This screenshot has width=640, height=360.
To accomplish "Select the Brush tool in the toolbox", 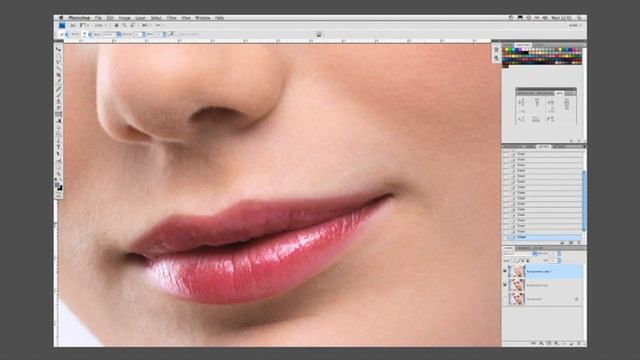I will pyautogui.click(x=59, y=95).
